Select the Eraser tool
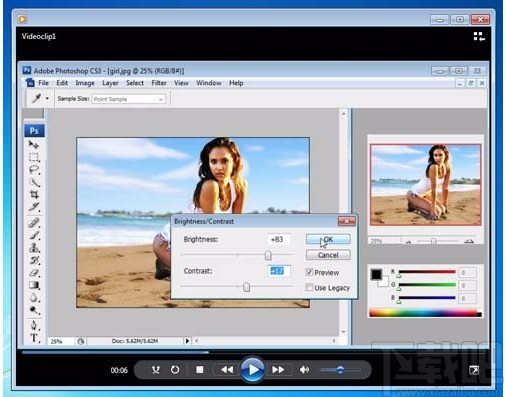This screenshot has width=506, height=397. tap(34, 273)
